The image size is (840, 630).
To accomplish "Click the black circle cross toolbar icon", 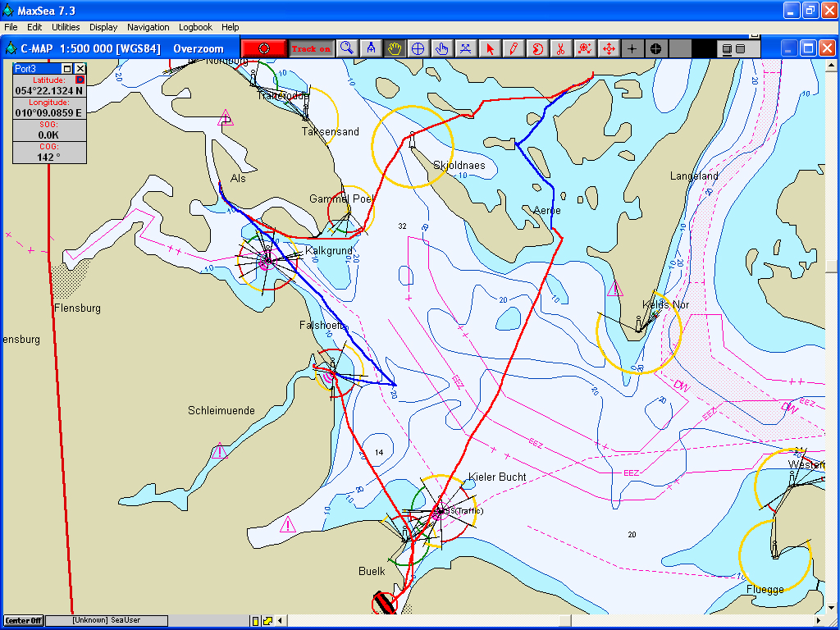I will click(655, 48).
